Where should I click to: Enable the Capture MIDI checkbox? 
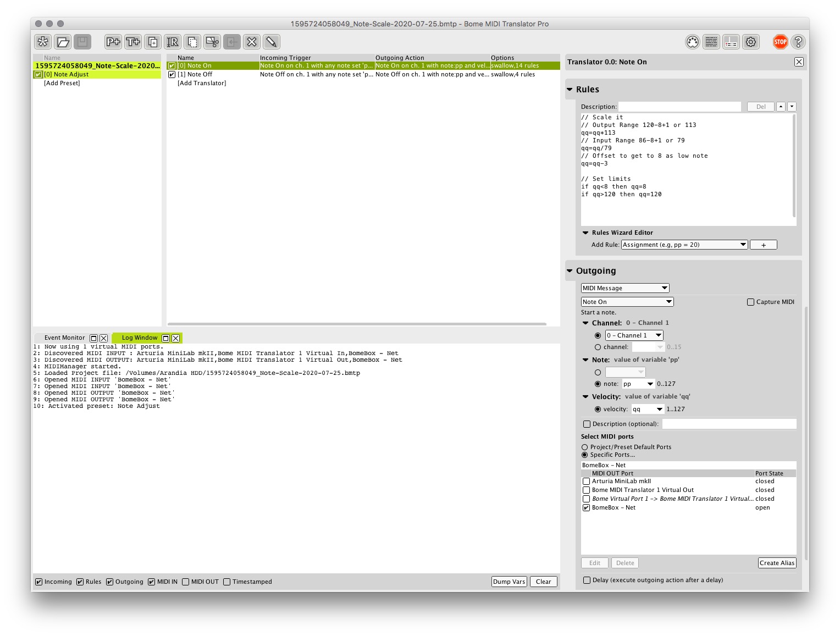(750, 302)
